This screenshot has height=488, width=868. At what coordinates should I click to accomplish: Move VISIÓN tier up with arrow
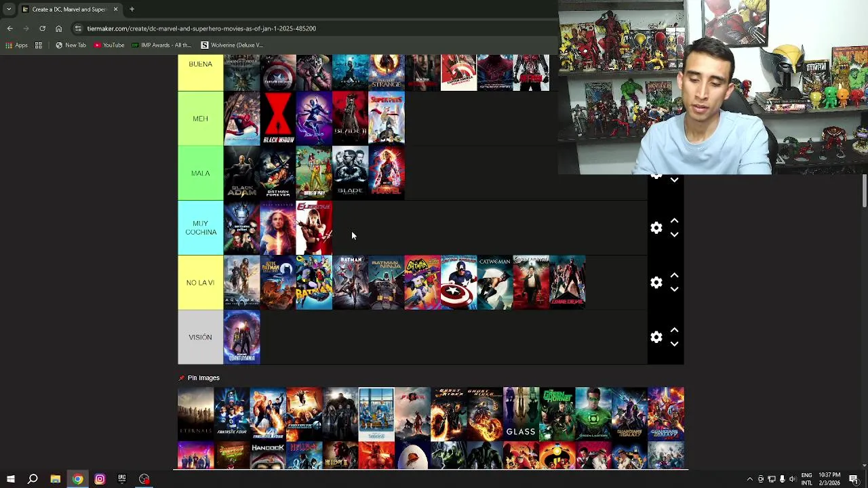click(x=674, y=330)
